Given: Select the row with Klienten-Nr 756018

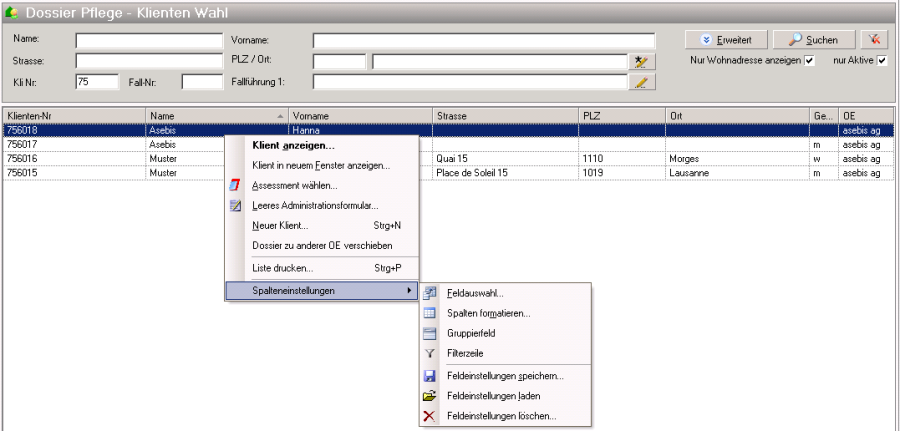Looking at the screenshot, I should pos(449,130).
